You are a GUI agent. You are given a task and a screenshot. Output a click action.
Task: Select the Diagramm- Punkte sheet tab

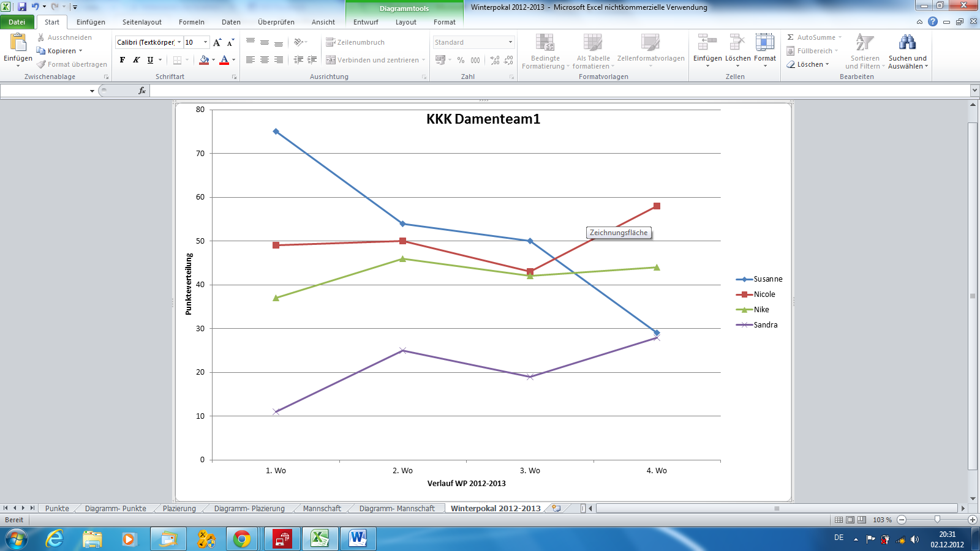[x=116, y=508]
